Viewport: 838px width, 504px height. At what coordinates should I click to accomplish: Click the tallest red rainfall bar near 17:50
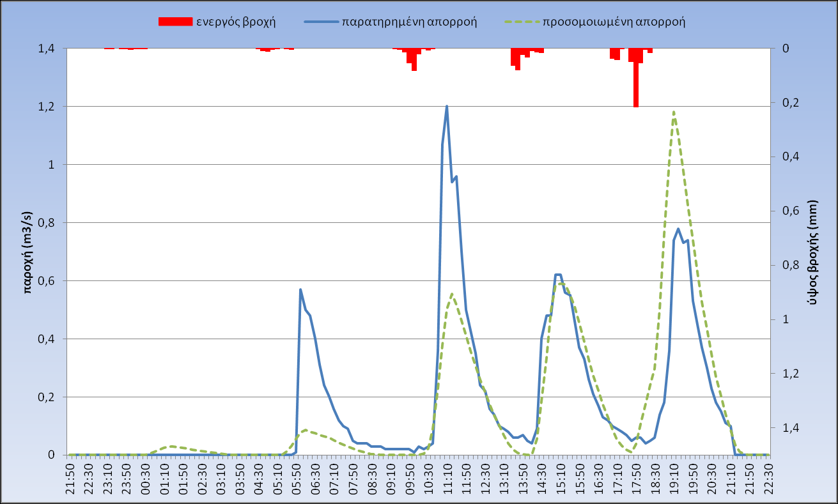point(636,78)
